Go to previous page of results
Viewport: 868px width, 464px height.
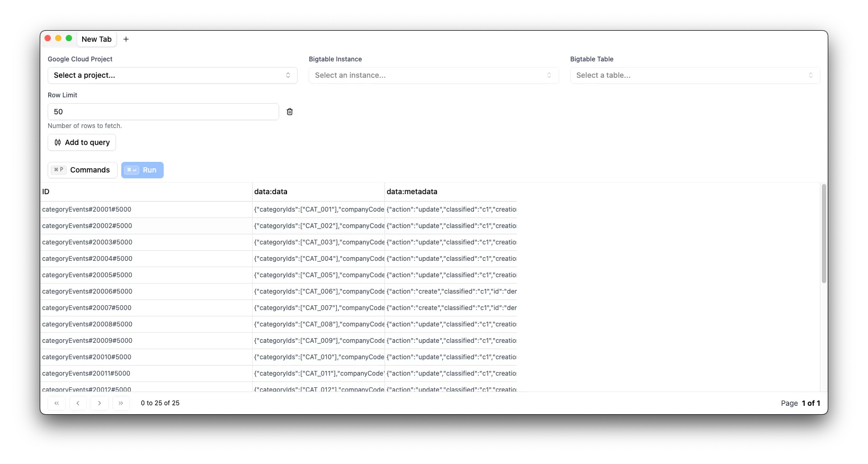click(x=78, y=403)
